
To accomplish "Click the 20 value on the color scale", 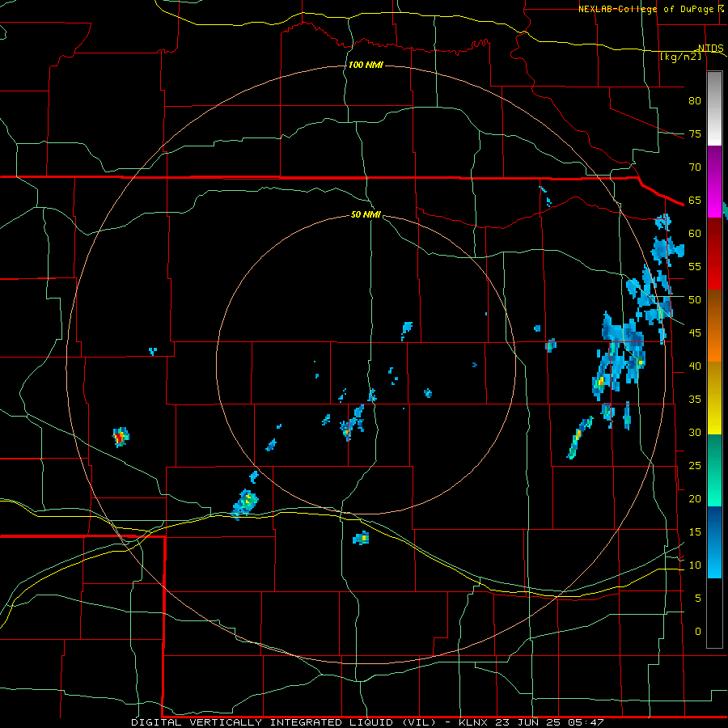I will (695, 498).
